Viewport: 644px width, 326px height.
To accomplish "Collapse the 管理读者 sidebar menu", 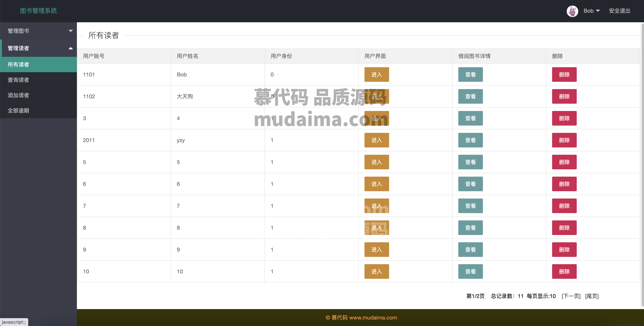I will tap(38, 48).
